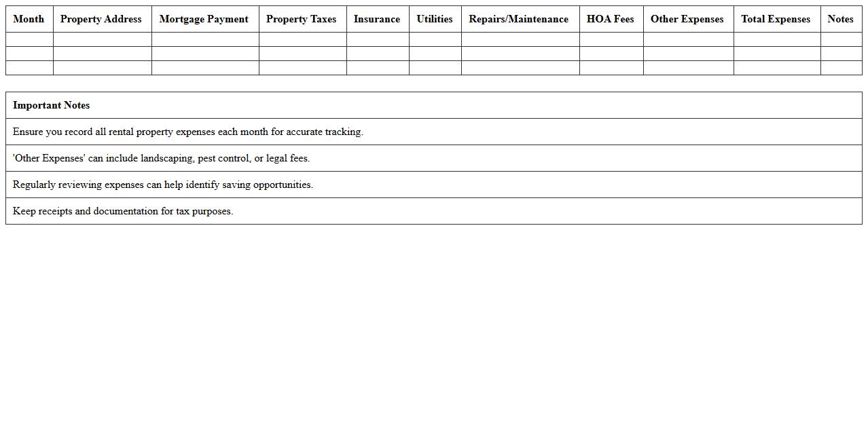Click the Notes column header
Viewport: 868px width, 441px height.
pyautogui.click(x=841, y=19)
